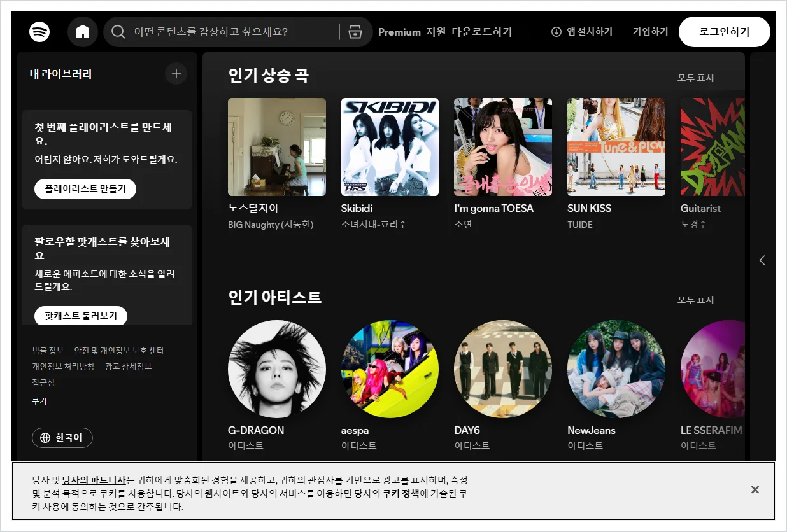Click the magnifier search icon
The image size is (787, 532).
click(118, 32)
